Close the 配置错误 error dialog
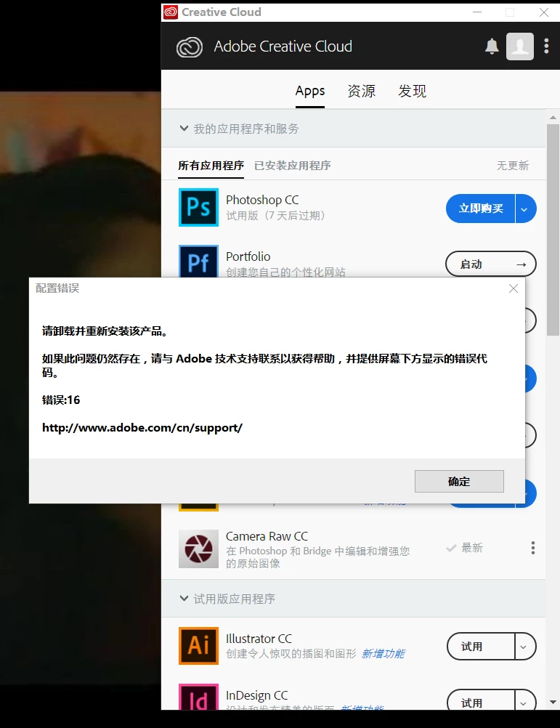This screenshot has height=728, width=560. coord(513,288)
